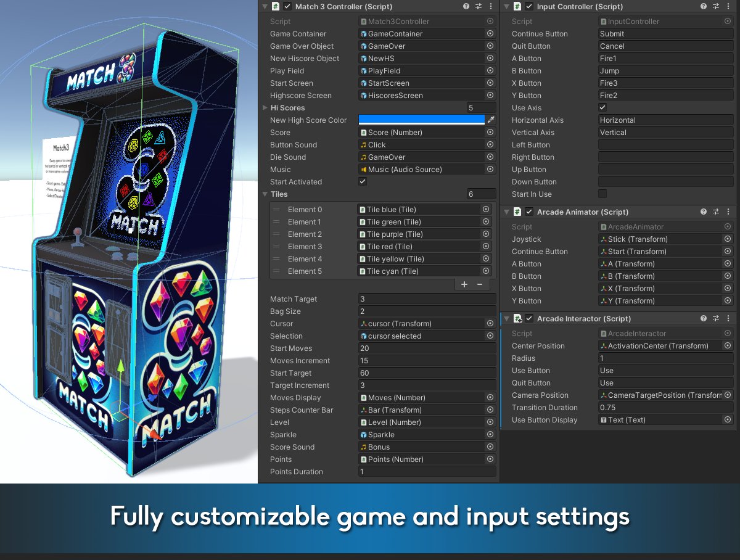Disable the Start Activated checkbox
Viewport: 740px width, 560px height.
[x=362, y=181]
